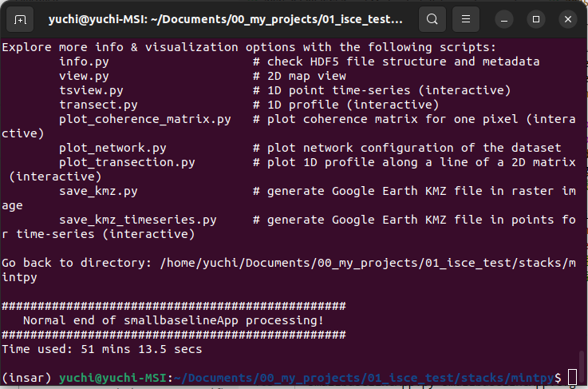This screenshot has height=389, width=588.
Task: Click the text 'view.py'
Action: 84,76
